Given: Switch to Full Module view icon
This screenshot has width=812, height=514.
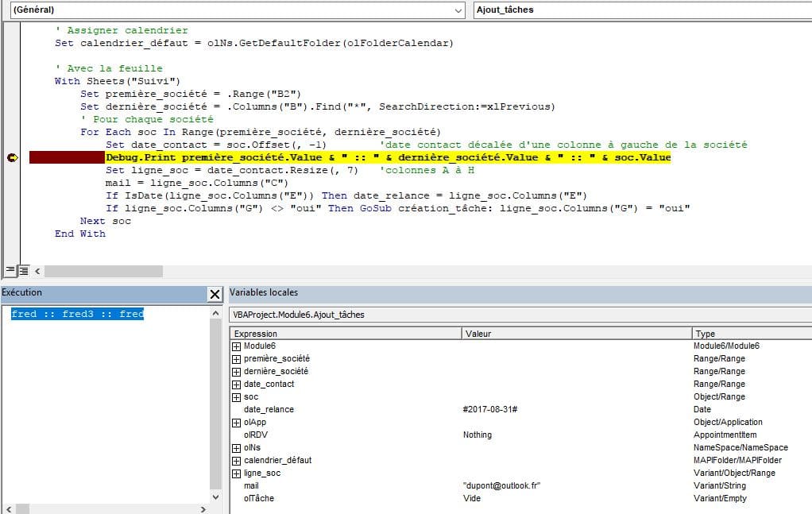Looking at the screenshot, I should 24,271.
